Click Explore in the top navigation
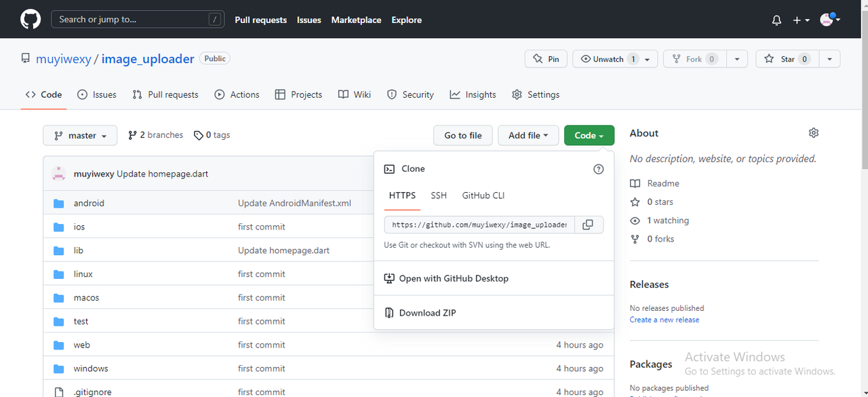Image resolution: width=868 pixels, height=397 pixels. point(406,20)
